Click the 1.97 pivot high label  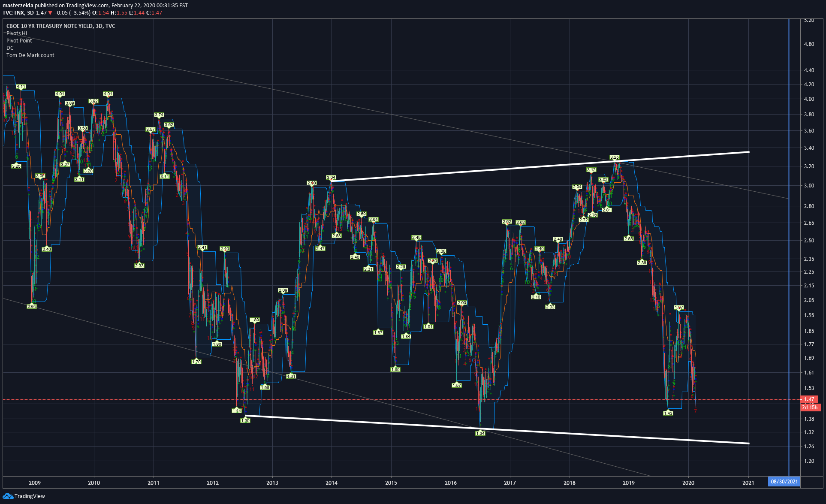click(x=679, y=308)
